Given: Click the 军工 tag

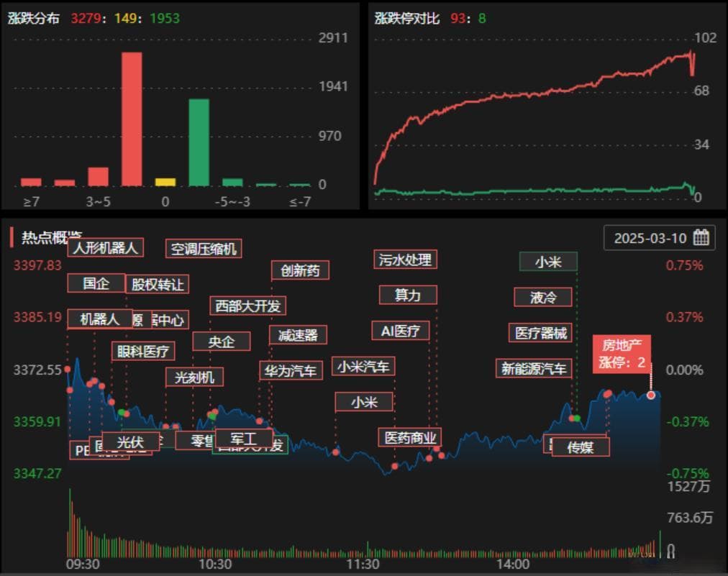Looking at the screenshot, I should 244,438.
